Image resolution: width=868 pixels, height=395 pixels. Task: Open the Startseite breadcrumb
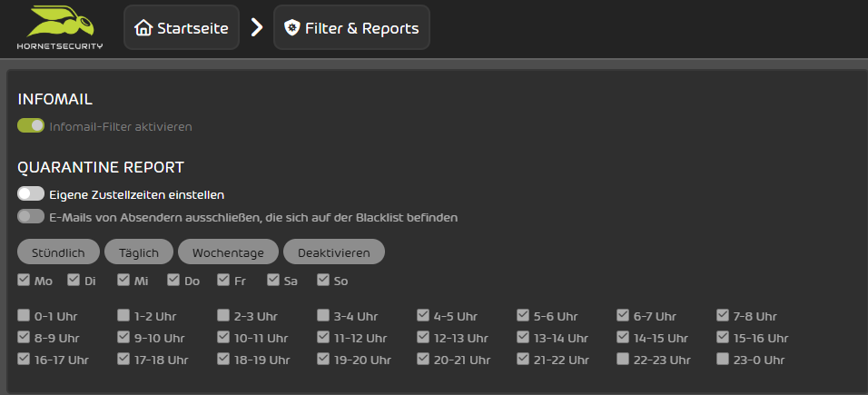[182, 28]
